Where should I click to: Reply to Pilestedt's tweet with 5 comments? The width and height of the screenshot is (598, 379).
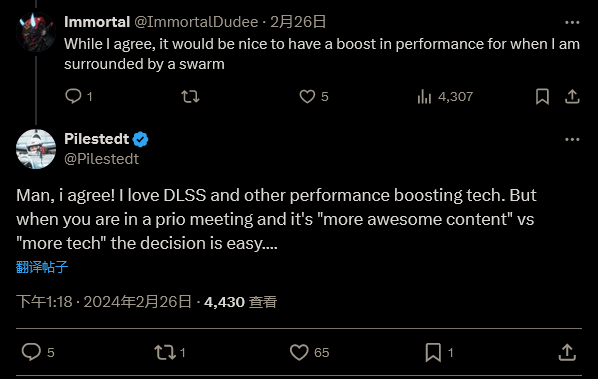(31, 352)
